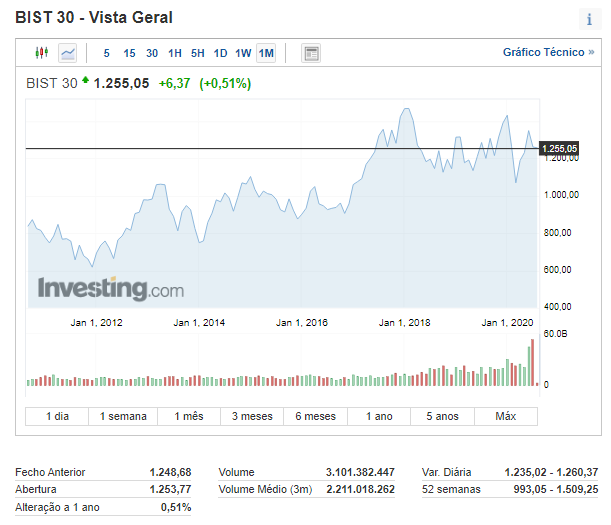Display the 5 anos time range
This screenshot has height=525, width=611.
[442, 416]
